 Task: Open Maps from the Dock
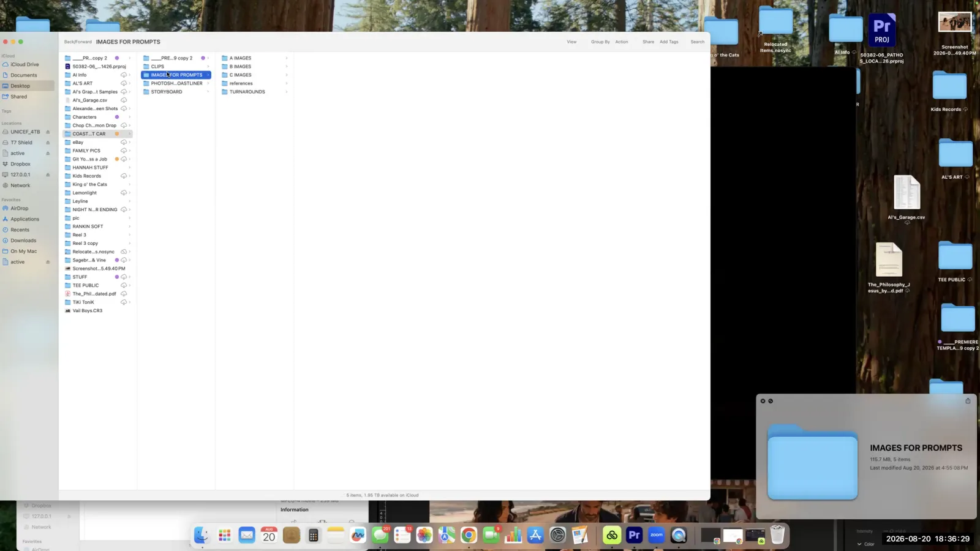coord(447,535)
